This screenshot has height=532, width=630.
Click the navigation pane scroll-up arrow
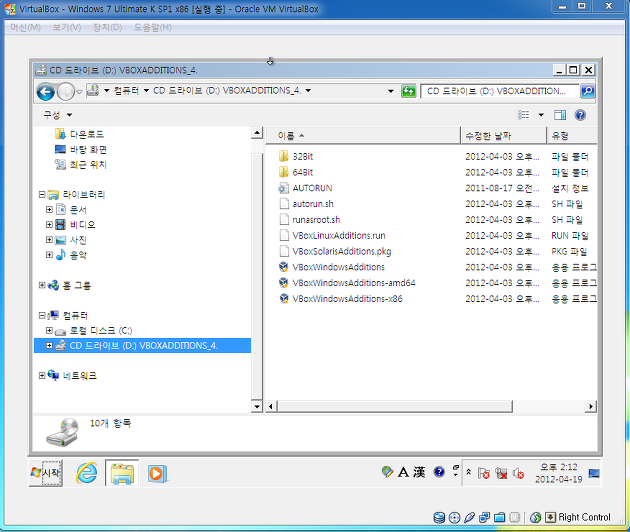coord(257,133)
